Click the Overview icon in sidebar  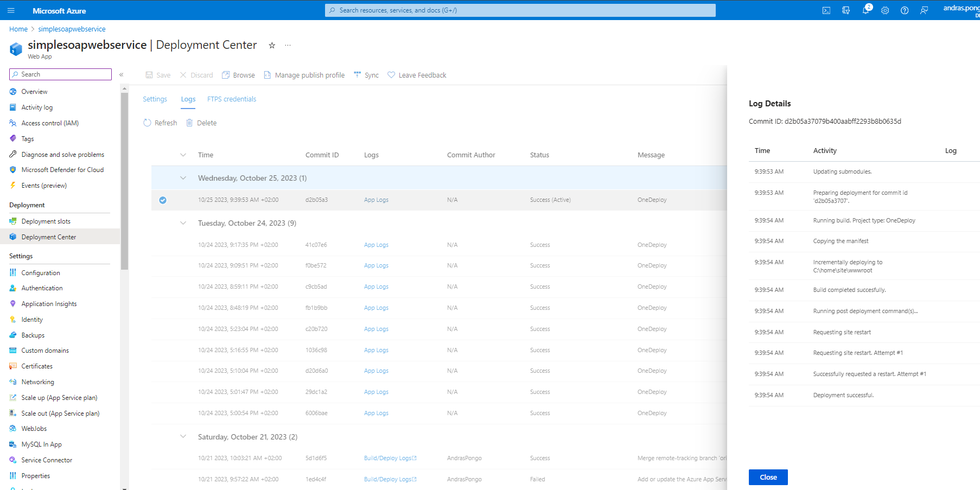tap(13, 92)
